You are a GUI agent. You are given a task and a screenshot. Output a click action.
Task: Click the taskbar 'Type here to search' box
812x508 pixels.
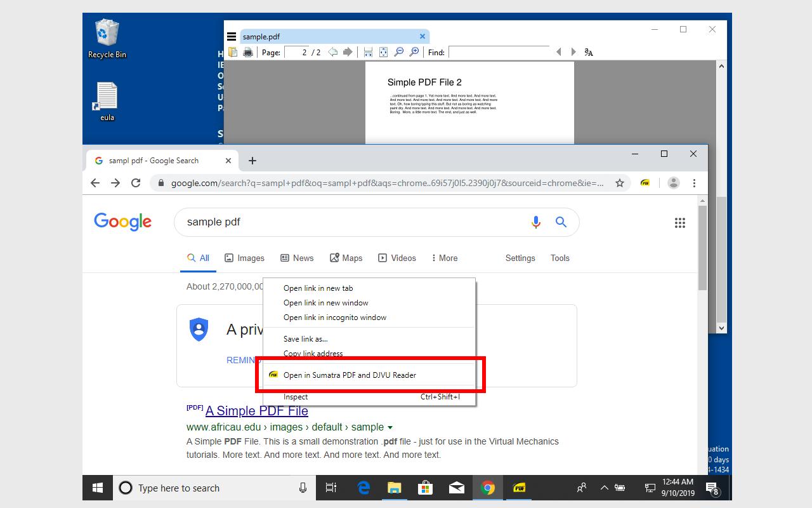click(214, 488)
